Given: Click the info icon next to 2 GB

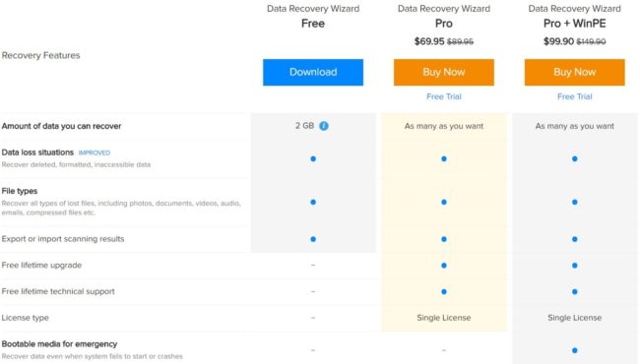Looking at the screenshot, I should pyautogui.click(x=324, y=126).
